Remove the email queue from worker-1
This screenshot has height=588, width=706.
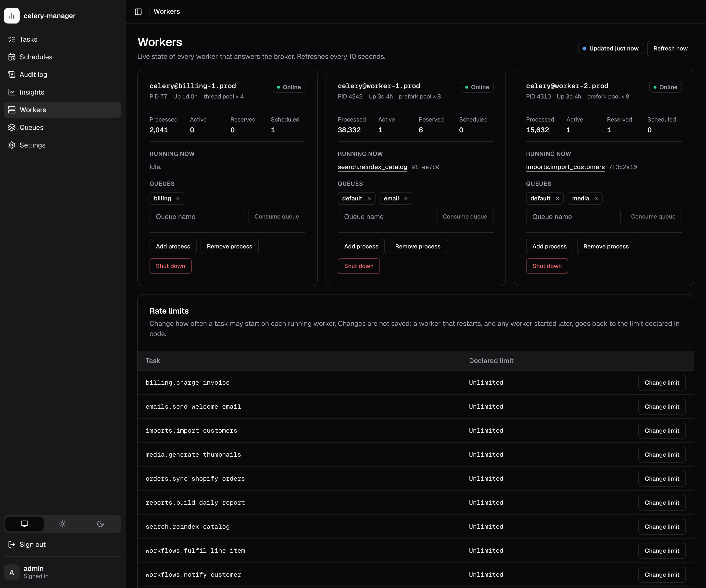[406, 199]
